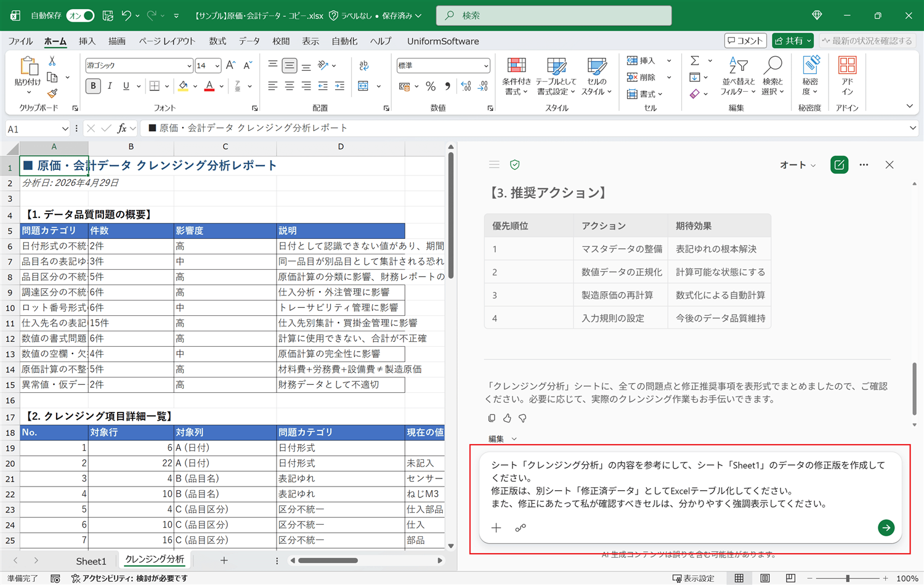Click the fx insert function icon
The image size is (924, 585).
point(122,128)
